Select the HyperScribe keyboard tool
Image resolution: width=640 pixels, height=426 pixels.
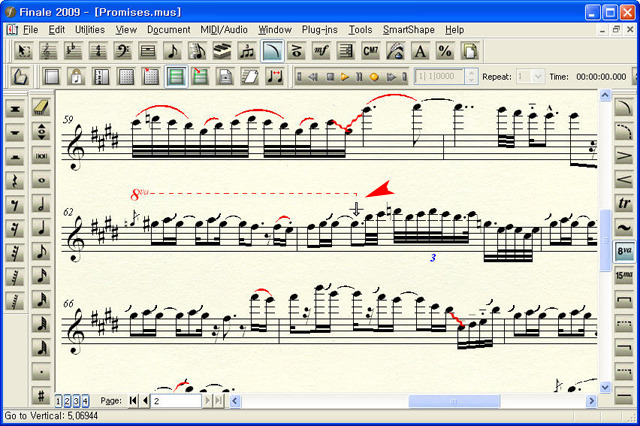pos(222,51)
